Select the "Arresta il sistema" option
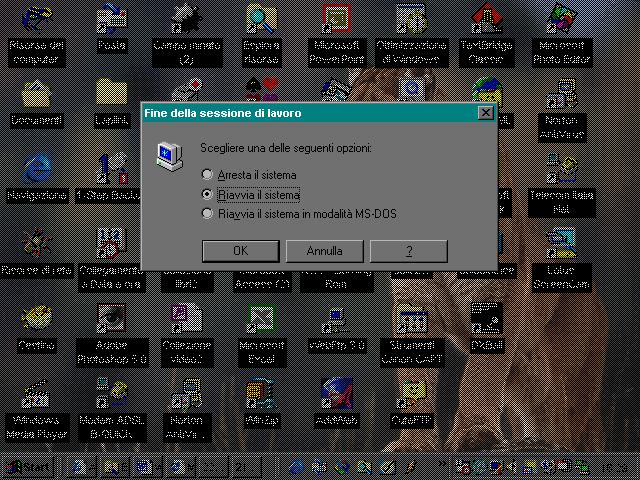This screenshot has width=640, height=480. (x=208, y=176)
